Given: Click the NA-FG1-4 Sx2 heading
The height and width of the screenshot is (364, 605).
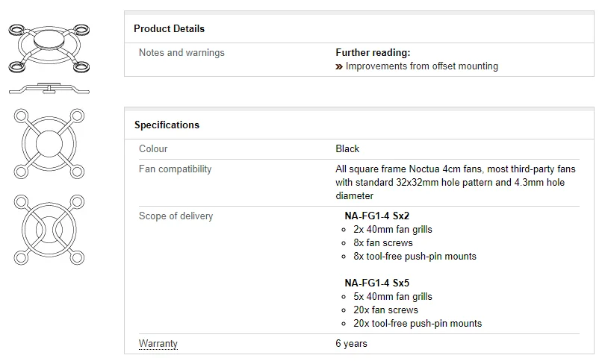Looking at the screenshot, I should [376, 216].
